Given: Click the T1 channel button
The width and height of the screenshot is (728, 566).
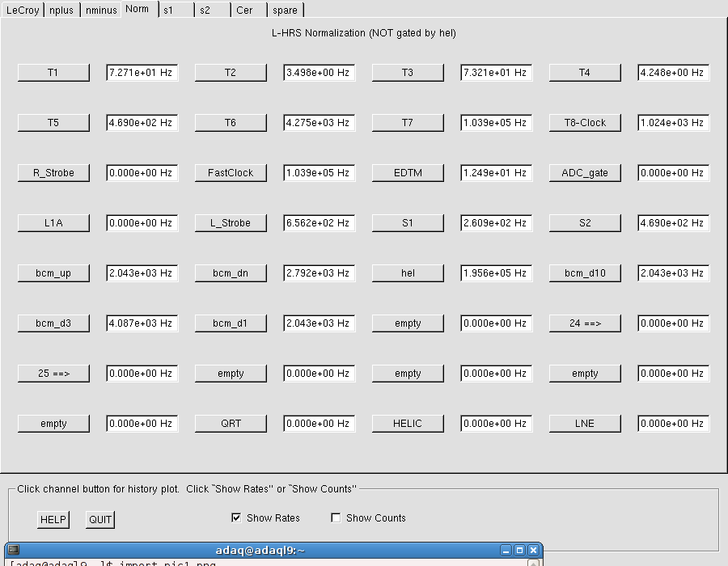Looking at the screenshot, I should coord(53,73).
